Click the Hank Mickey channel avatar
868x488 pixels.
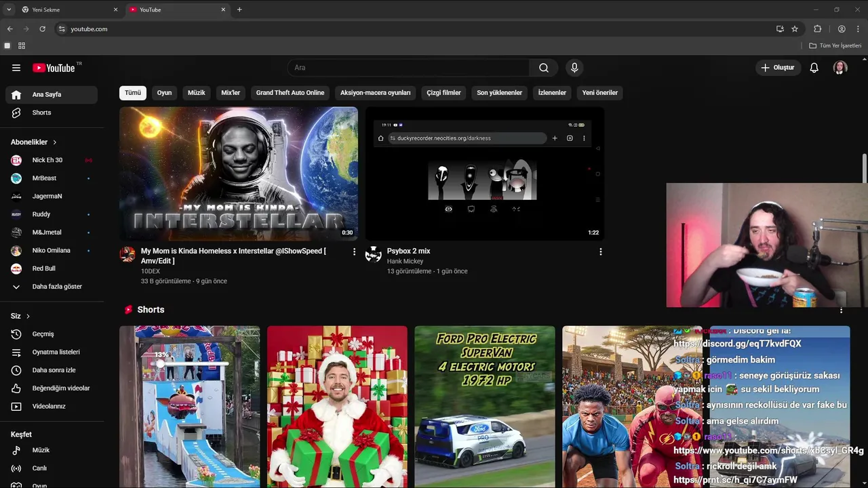pyautogui.click(x=374, y=254)
